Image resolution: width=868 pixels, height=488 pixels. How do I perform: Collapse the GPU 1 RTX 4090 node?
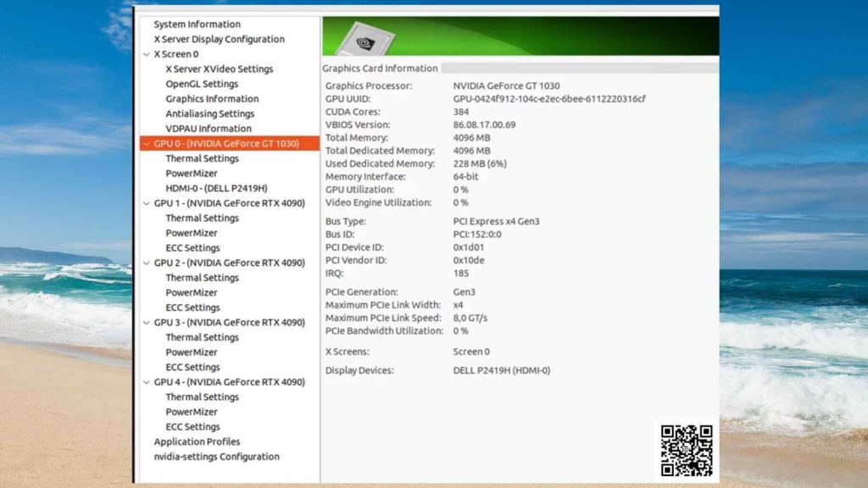pos(146,203)
